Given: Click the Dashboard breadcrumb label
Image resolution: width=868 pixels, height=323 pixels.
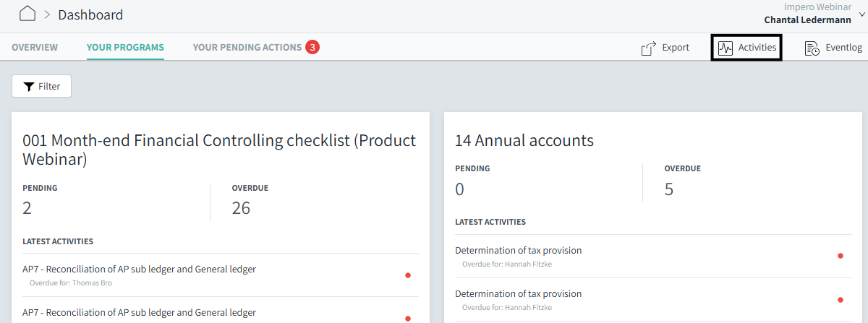Looking at the screenshot, I should coord(90,14).
